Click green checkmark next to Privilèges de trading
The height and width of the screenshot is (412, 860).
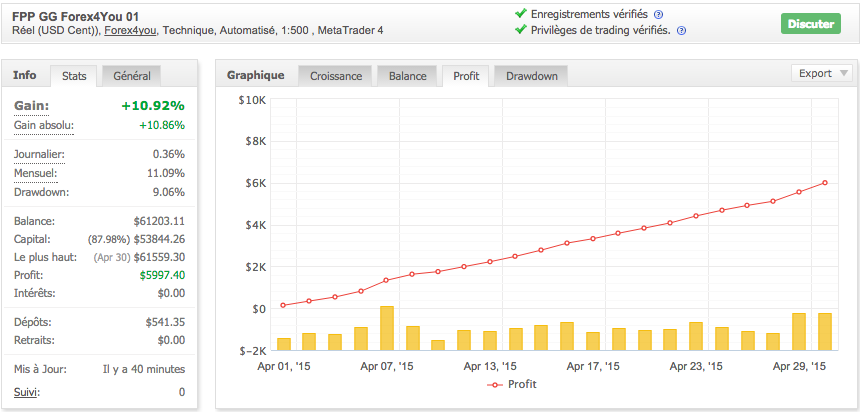tap(520, 30)
